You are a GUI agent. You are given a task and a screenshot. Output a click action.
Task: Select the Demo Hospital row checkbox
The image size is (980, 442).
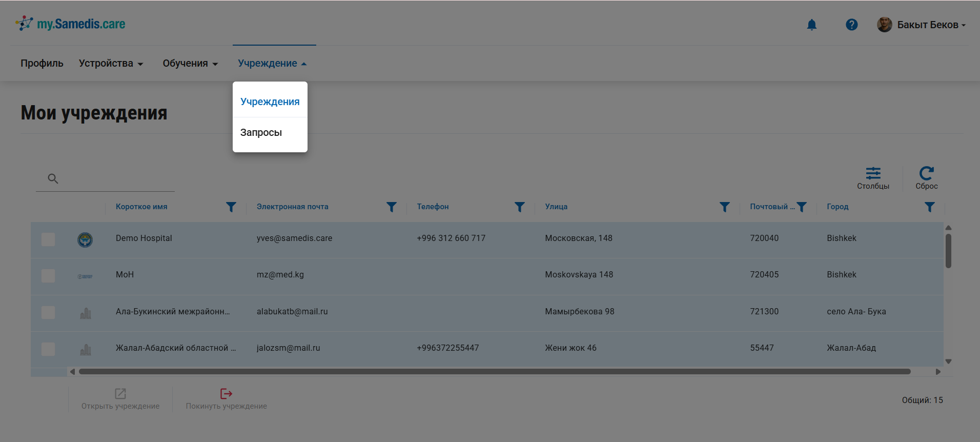(x=48, y=239)
